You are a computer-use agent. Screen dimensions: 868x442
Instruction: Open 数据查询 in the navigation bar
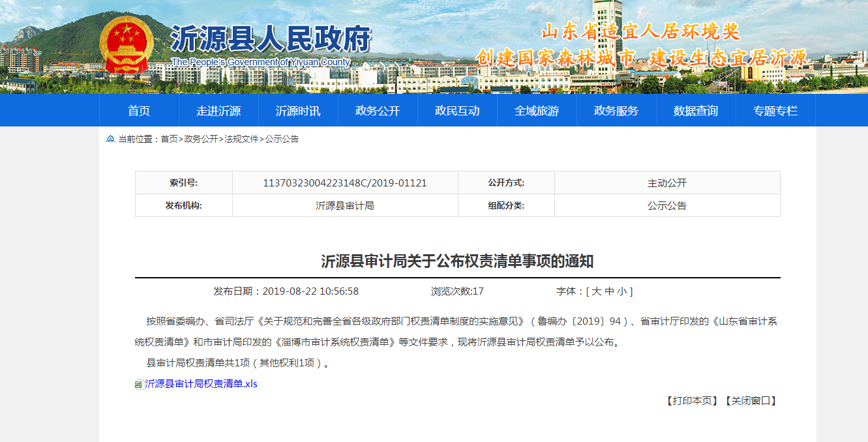[x=696, y=111]
